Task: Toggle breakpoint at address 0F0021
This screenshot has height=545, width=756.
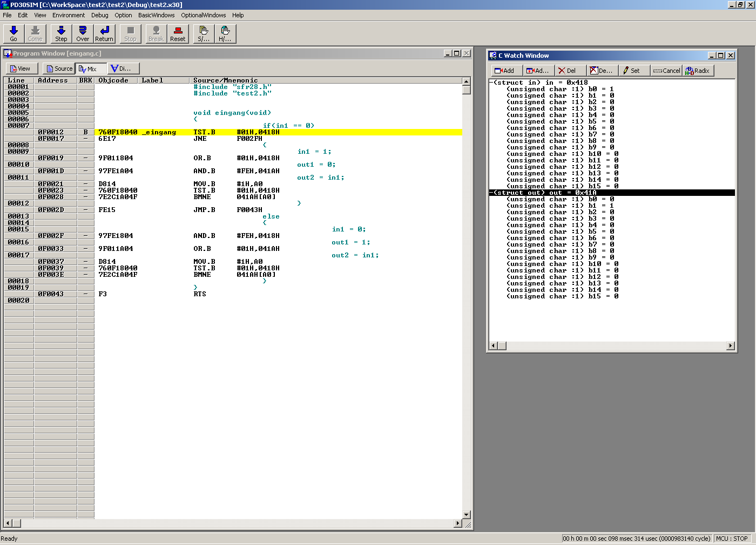Action: pyautogui.click(x=85, y=184)
